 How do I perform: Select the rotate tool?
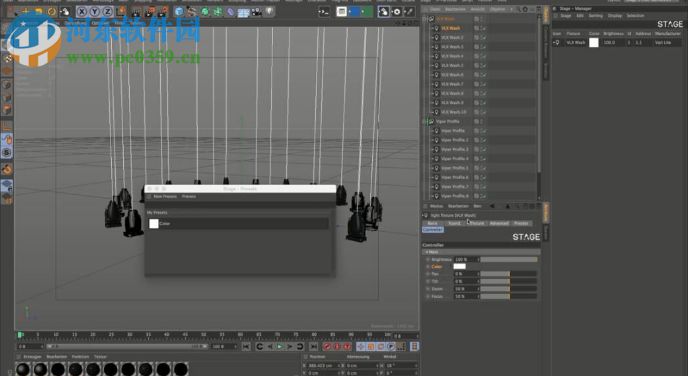[x=52, y=12]
